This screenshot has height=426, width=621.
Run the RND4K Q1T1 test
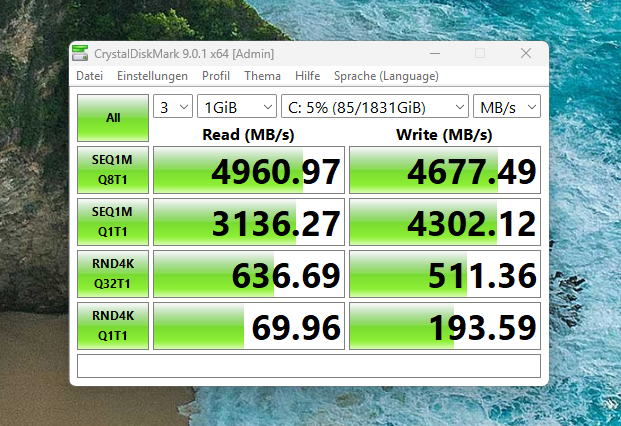click(x=113, y=326)
